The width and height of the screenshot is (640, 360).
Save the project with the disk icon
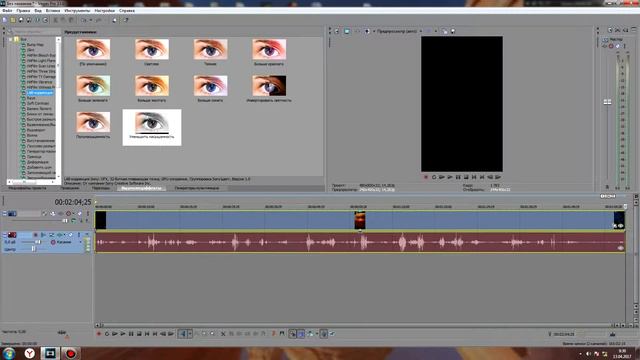tap(21, 20)
